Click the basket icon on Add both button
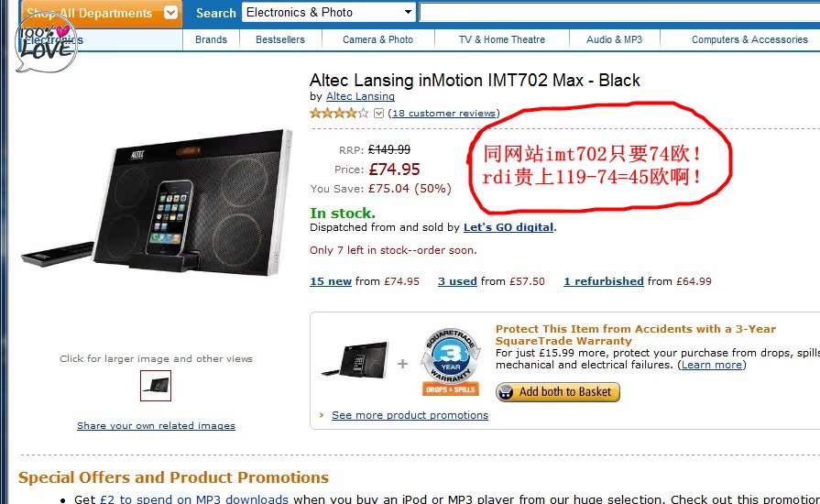This screenshot has height=504, width=820. point(506,392)
